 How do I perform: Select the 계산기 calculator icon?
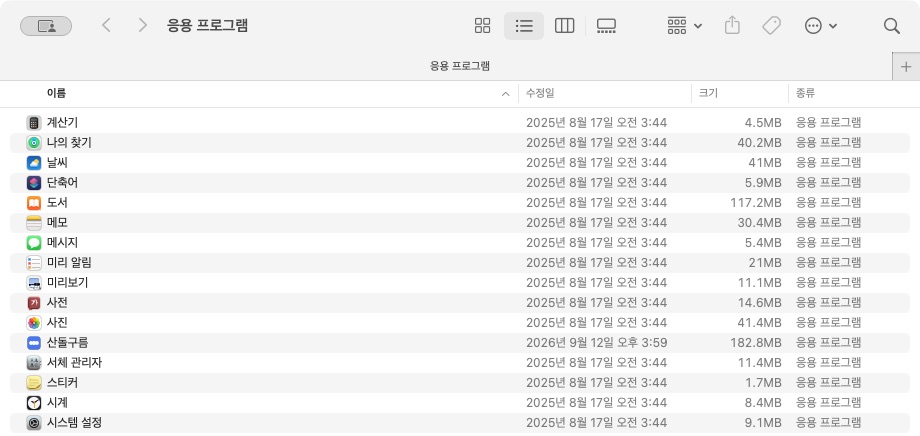pyautogui.click(x=34, y=123)
